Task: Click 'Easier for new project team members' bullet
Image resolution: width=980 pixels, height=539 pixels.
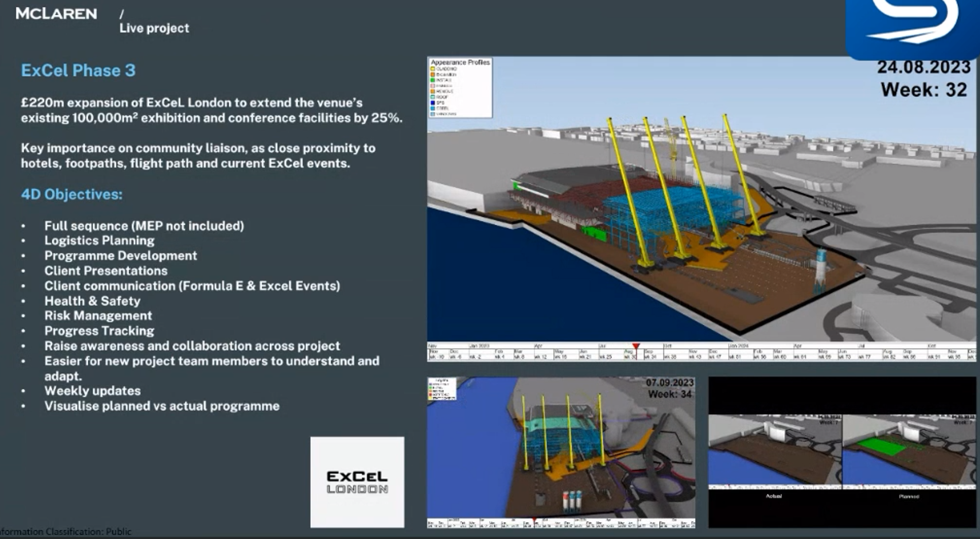Action: [x=212, y=368]
